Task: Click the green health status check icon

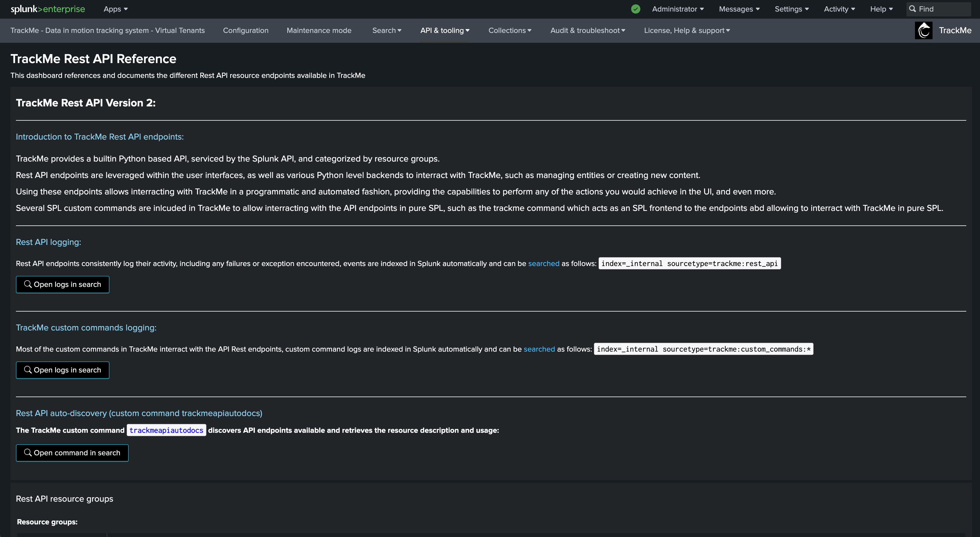Action: (x=635, y=9)
